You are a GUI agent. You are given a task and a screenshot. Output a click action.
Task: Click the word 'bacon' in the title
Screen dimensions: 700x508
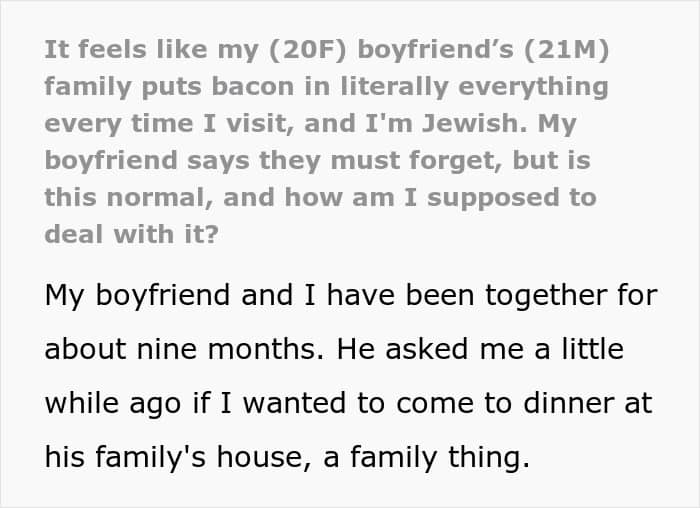(x=252, y=87)
